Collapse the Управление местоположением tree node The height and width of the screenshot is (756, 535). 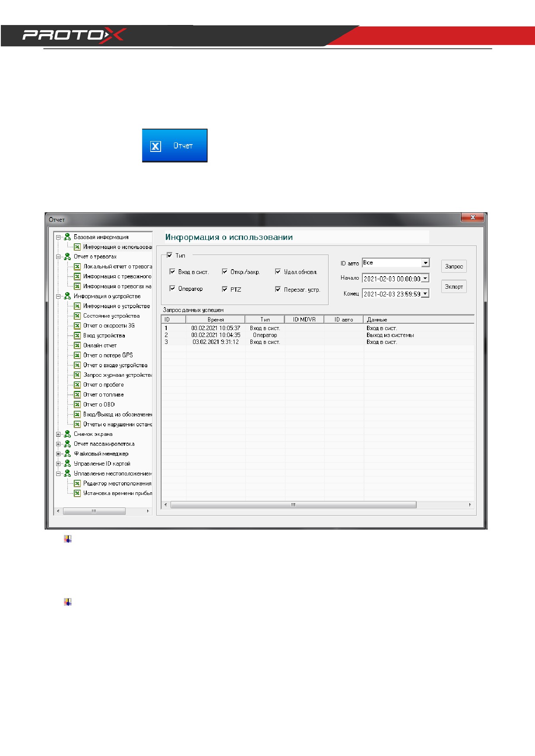pyautogui.click(x=58, y=474)
